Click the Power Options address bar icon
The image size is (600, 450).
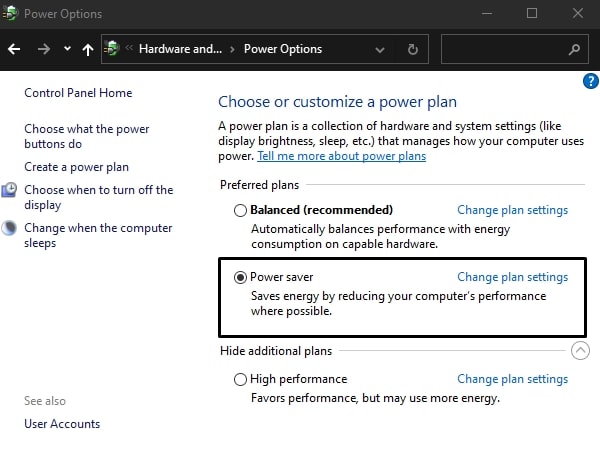[x=112, y=49]
